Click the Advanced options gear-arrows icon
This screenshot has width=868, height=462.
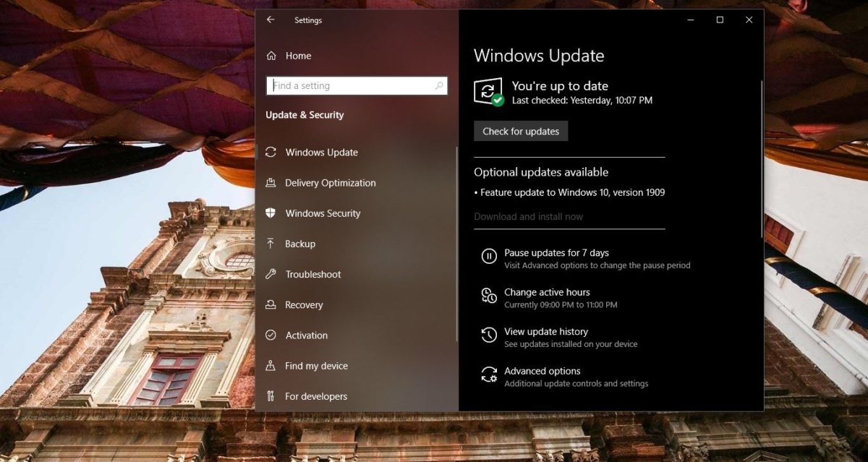[x=489, y=373]
